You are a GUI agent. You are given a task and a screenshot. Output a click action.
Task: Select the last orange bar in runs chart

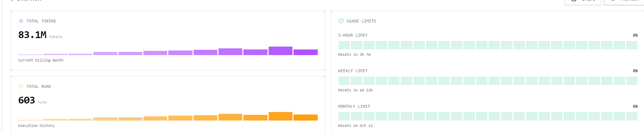coord(306,118)
